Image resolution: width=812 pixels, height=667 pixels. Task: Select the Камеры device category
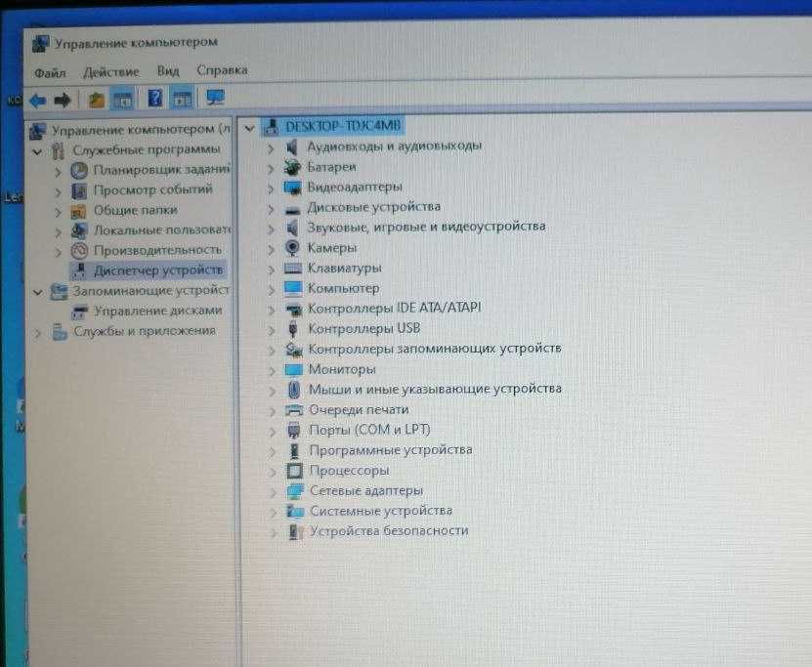(x=332, y=248)
